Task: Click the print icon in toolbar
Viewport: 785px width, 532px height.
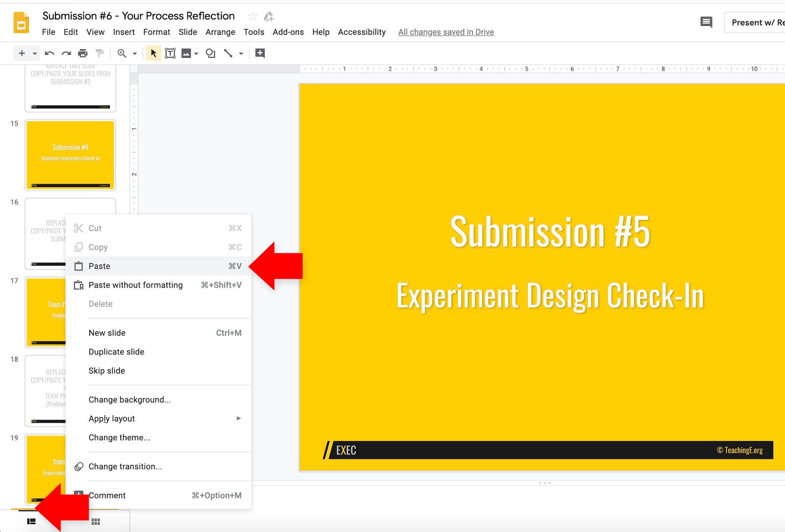Action: point(83,53)
